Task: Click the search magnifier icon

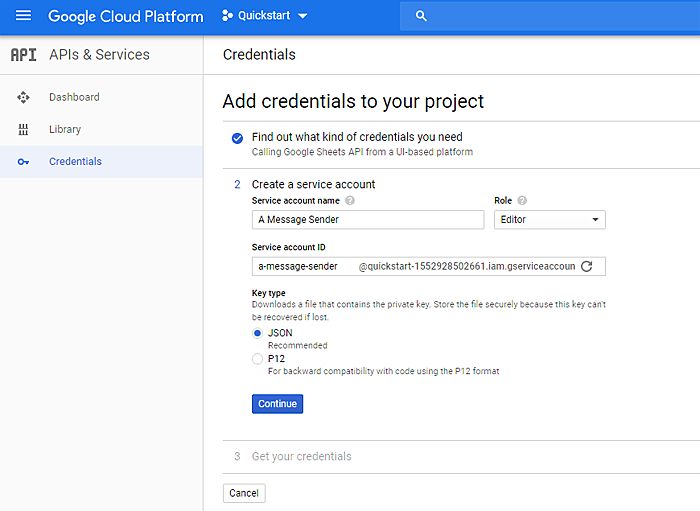Action: click(x=421, y=16)
